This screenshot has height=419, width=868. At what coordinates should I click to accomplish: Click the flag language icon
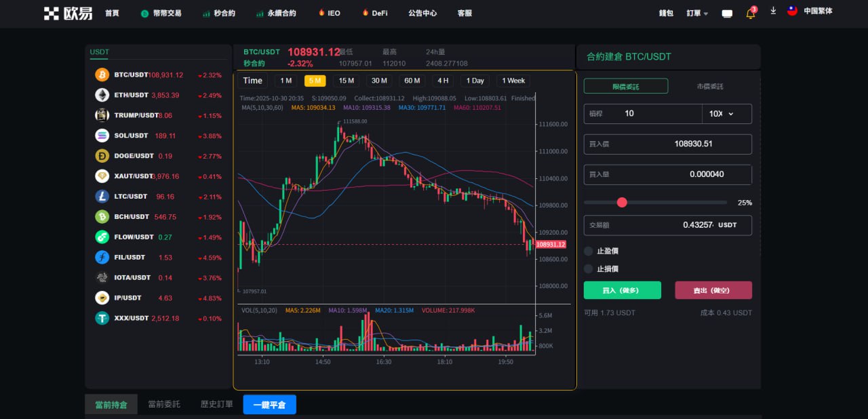click(x=792, y=12)
